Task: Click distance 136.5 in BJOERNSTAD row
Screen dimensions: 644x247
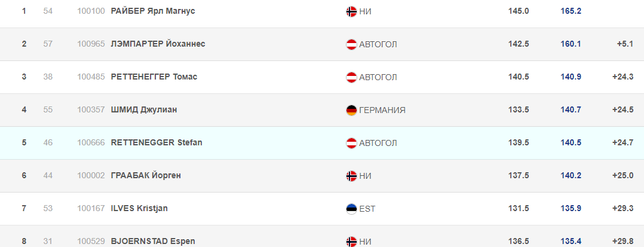Action: 519,241
